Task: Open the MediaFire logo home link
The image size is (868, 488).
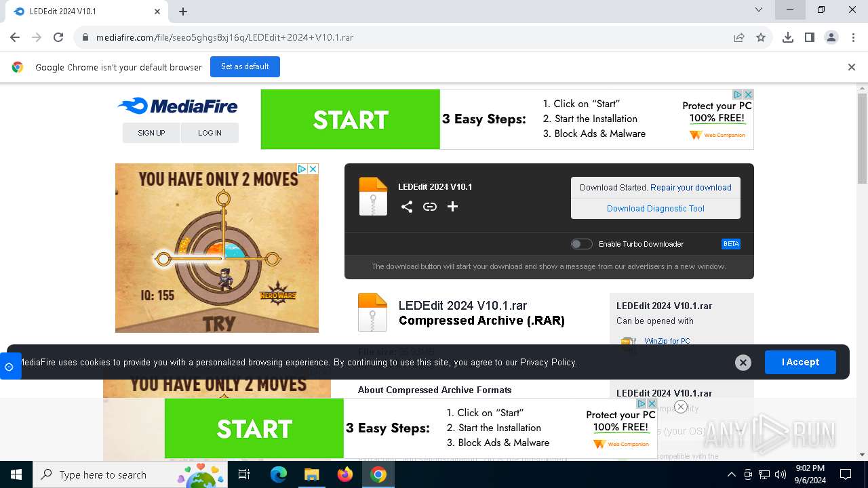Action: click(178, 106)
